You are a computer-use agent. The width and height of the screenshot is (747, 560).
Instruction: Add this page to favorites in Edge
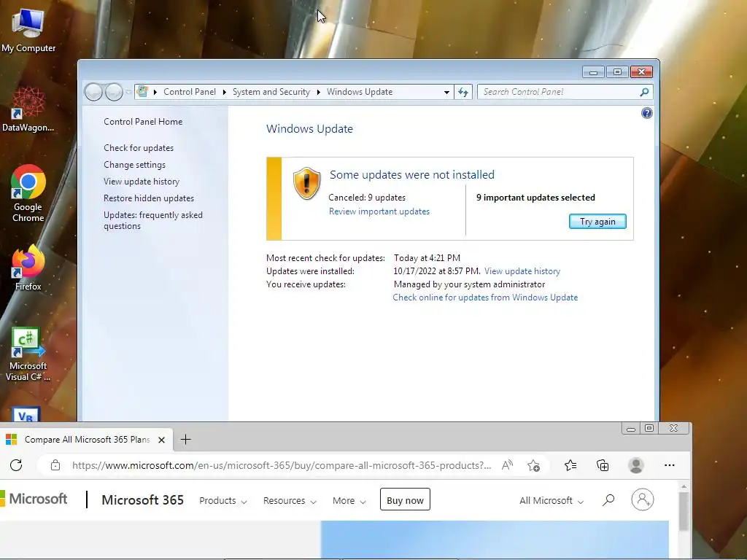click(x=533, y=465)
